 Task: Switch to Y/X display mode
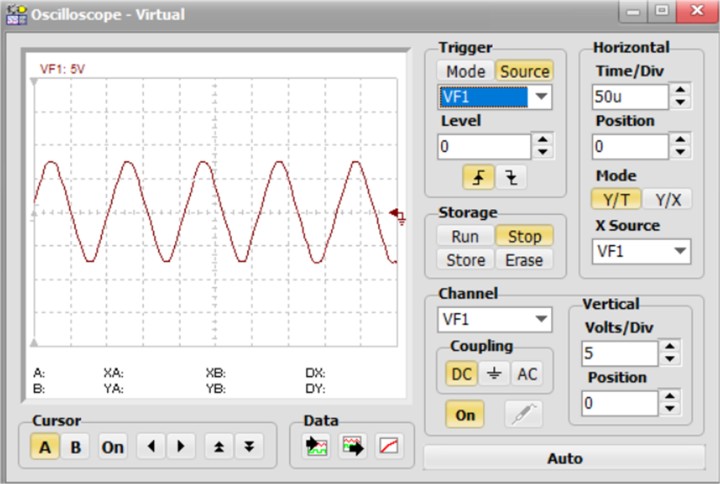668,200
